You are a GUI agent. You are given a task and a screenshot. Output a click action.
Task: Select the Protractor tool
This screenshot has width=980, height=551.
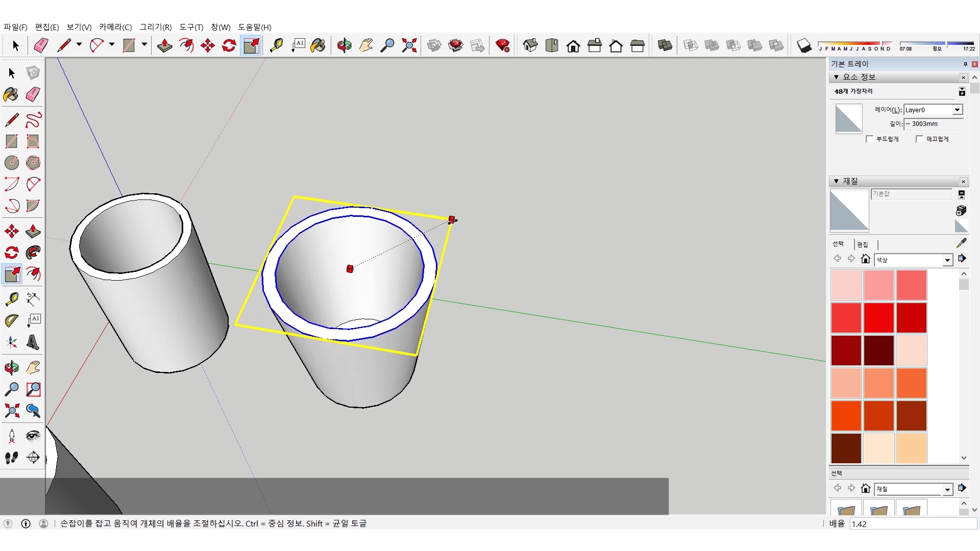click(x=11, y=320)
